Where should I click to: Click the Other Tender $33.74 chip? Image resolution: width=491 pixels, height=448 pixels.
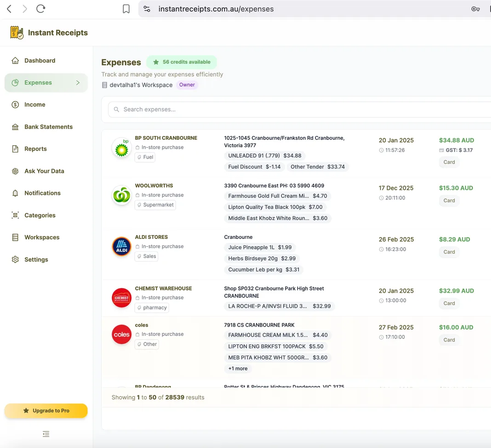click(318, 167)
